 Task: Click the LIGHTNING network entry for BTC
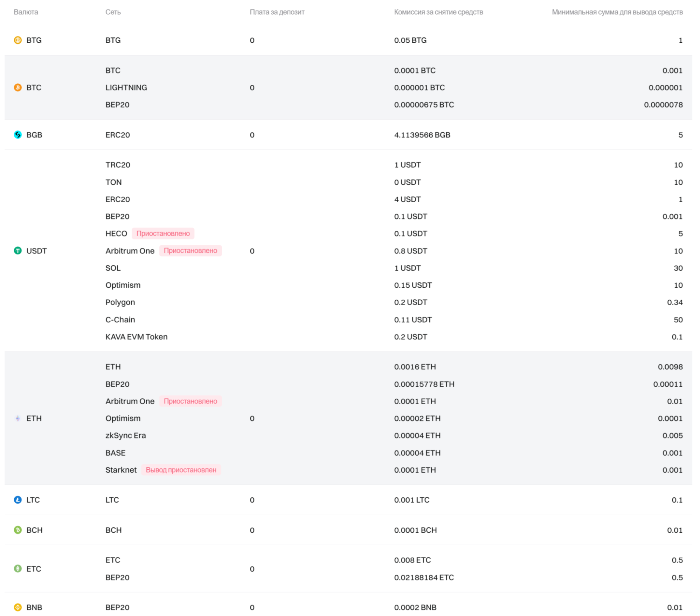pos(126,87)
